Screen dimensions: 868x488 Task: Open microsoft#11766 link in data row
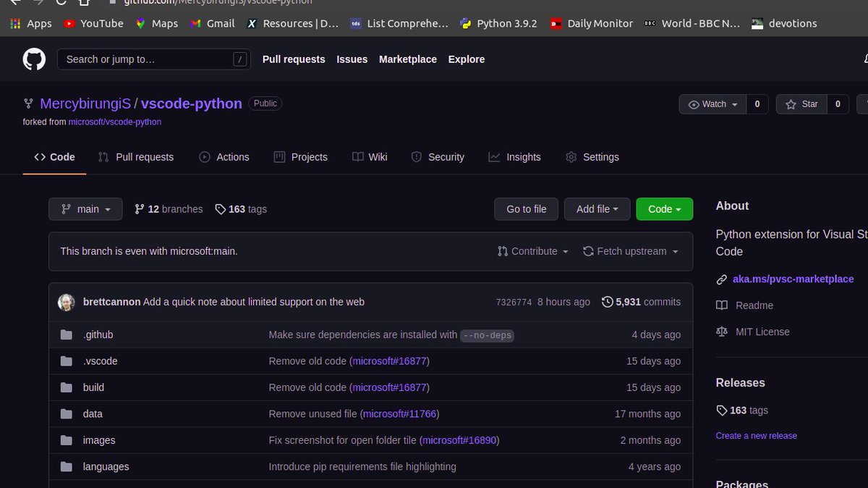coord(399,414)
